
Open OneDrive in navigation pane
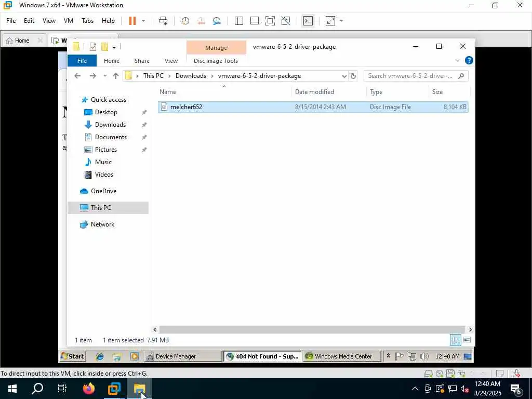click(x=103, y=191)
